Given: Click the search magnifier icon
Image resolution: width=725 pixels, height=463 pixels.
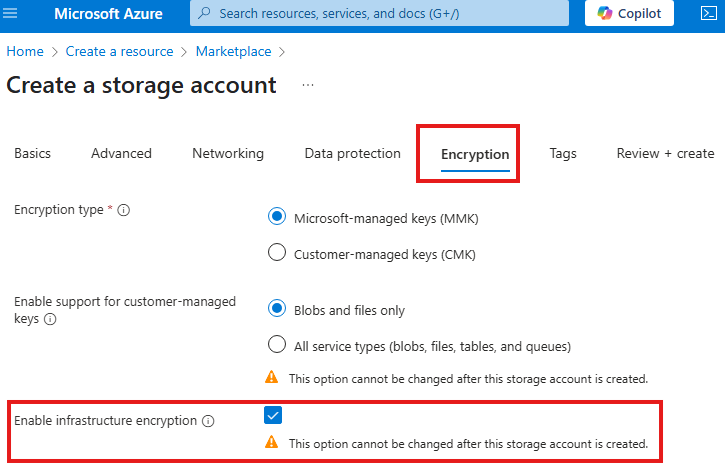Looking at the screenshot, I should point(205,14).
